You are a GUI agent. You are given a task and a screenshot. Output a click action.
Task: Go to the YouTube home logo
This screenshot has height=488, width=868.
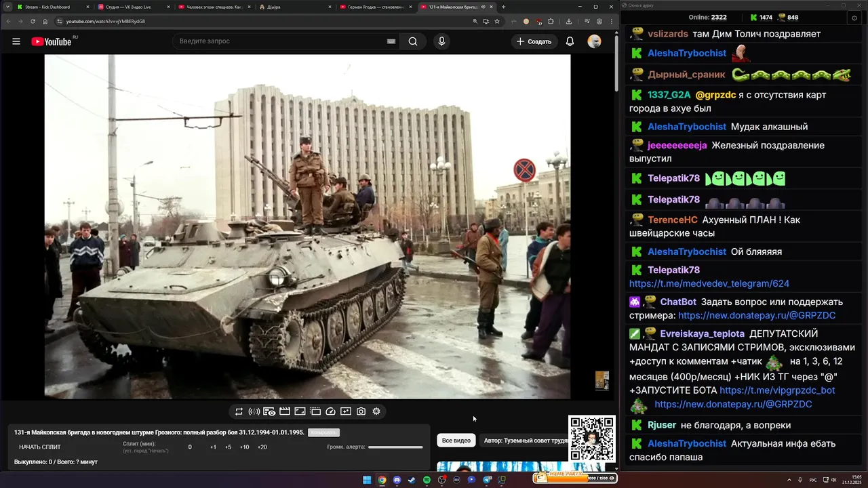pyautogui.click(x=52, y=41)
